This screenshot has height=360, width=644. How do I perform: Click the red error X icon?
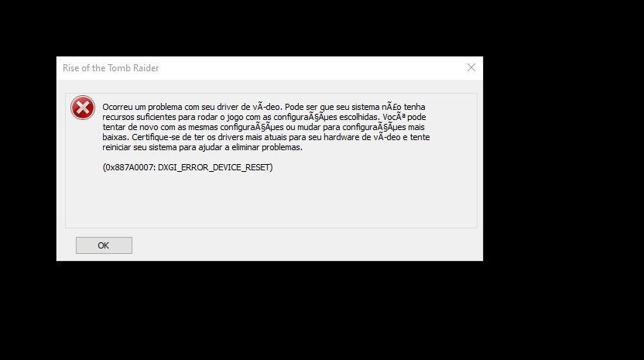83,108
